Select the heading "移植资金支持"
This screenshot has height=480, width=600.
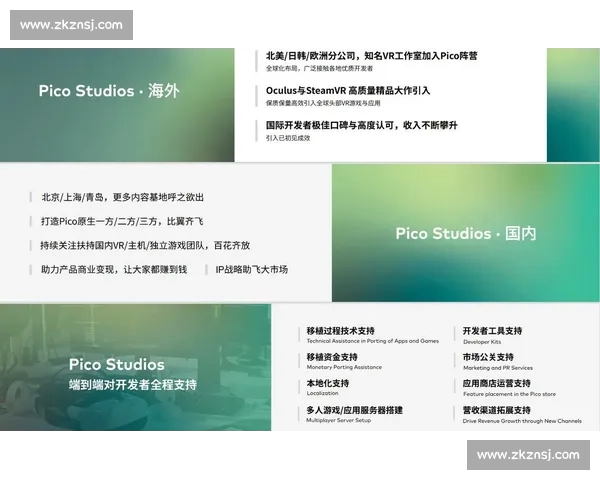click(x=332, y=357)
